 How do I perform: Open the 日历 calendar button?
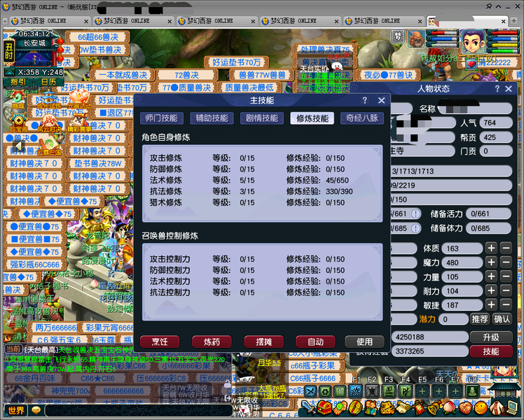[49, 82]
